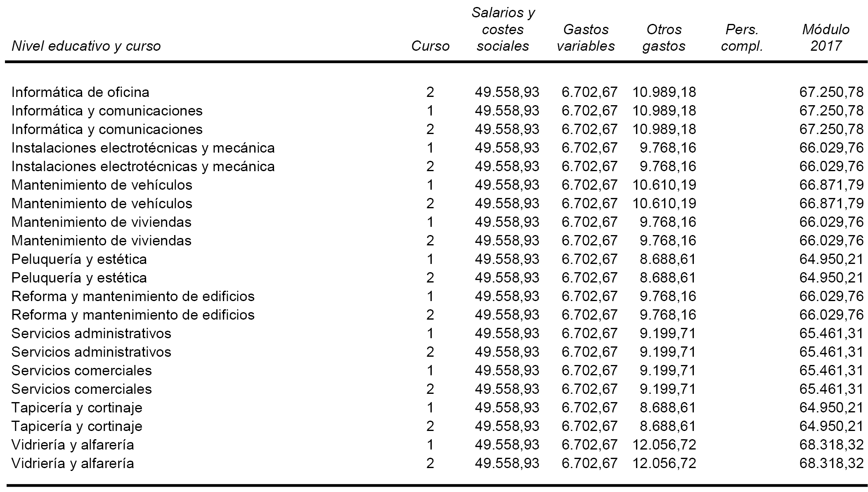
Task: Click the 'Curso' column header
Action: click(x=430, y=46)
